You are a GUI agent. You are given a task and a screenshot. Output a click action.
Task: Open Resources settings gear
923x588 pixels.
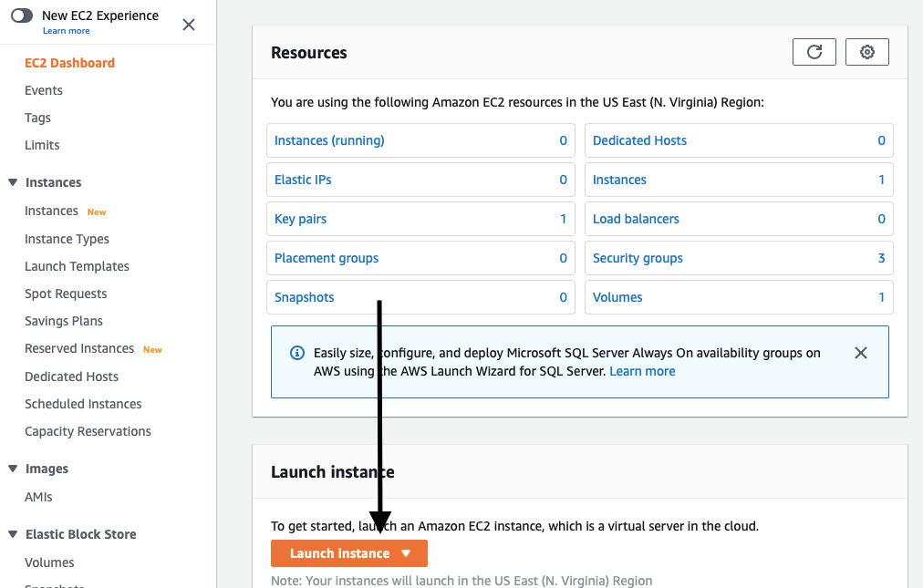867,53
